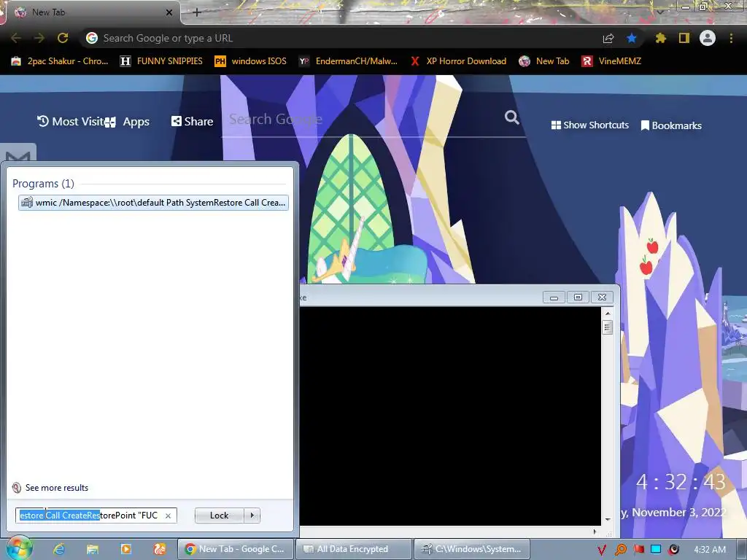Go back in Chrome history
The image size is (747, 560).
point(16,38)
